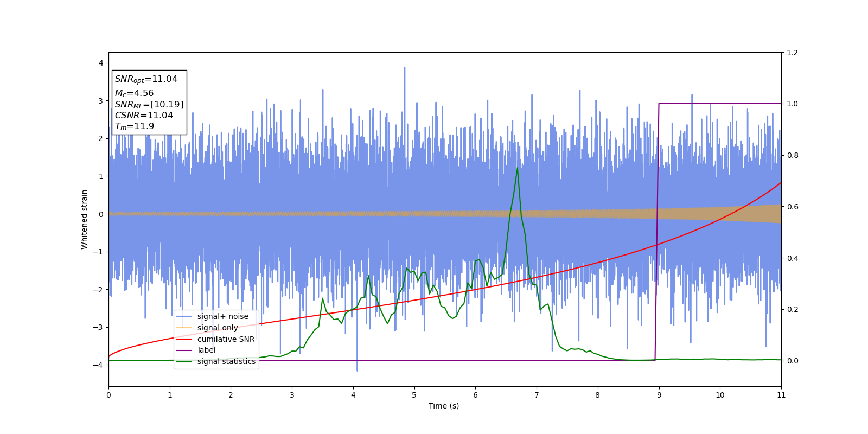The height and width of the screenshot is (434, 868).
Task: Click left y-axis tick label 4
Action: coord(101,63)
